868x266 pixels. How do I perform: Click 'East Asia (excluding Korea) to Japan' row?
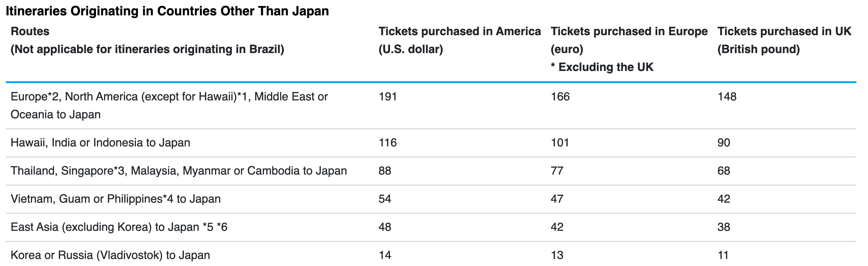119,227
